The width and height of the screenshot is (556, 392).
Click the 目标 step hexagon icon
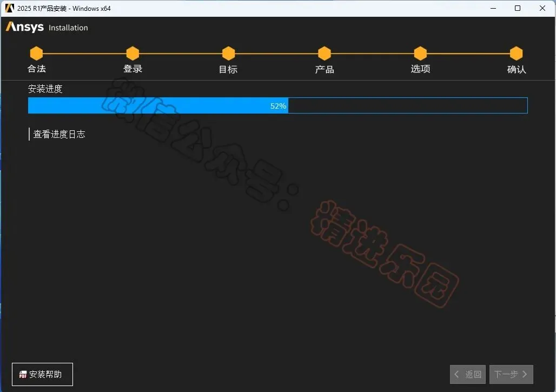228,54
